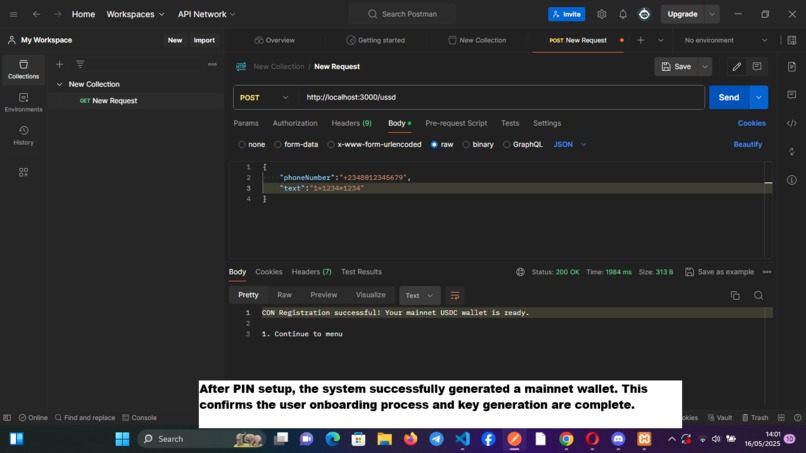806x453 pixels.
Task: Toggle response line wrap icon
Action: [455, 296]
